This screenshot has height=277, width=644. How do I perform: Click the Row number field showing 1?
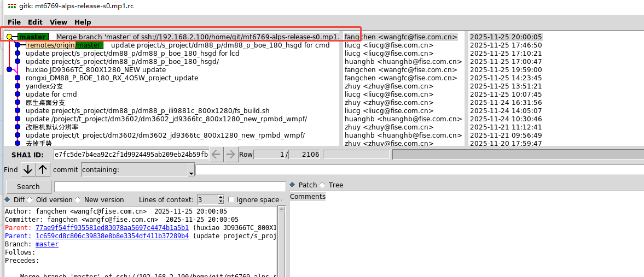click(270, 154)
